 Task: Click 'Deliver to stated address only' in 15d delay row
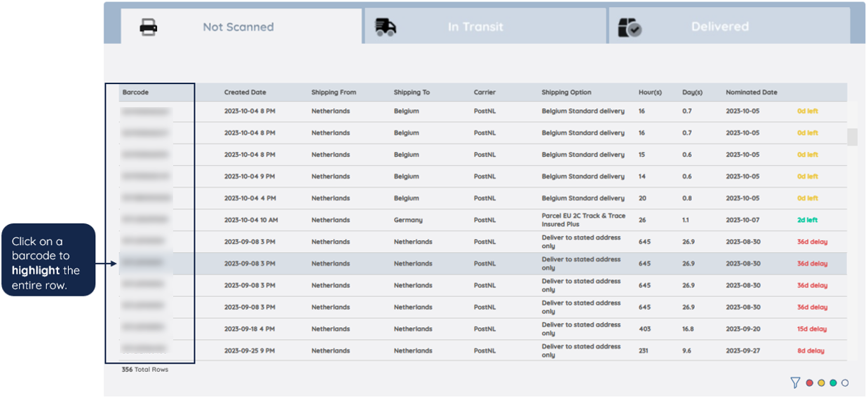coord(581,329)
